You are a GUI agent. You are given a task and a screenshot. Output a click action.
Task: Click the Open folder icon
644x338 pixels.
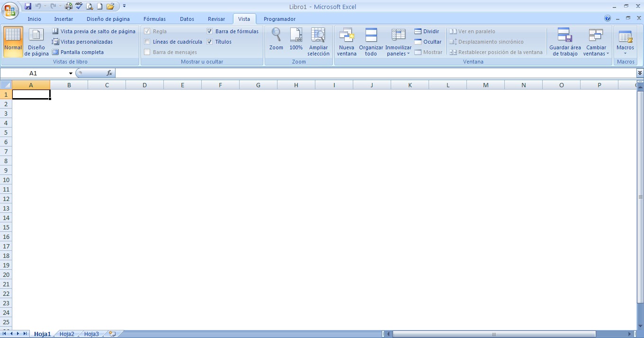[110, 6]
